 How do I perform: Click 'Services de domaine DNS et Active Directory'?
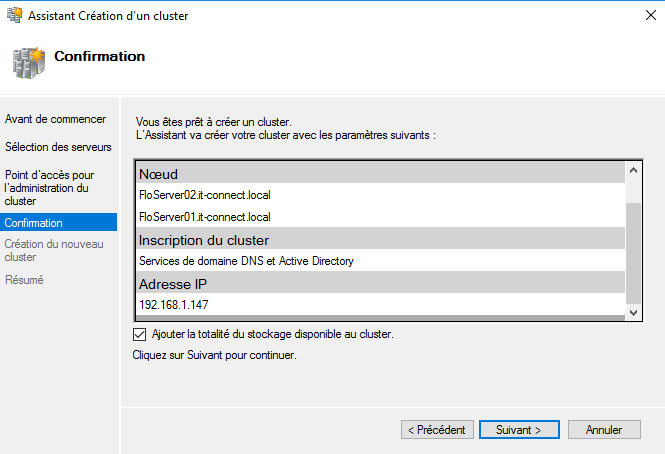tap(246, 261)
